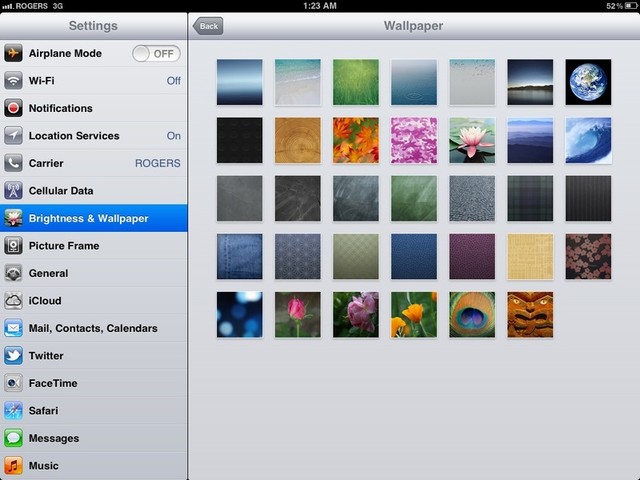Select the cherry blossom dark pattern wallpaper
The height and width of the screenshot is (480, 640).
point(588,256)
